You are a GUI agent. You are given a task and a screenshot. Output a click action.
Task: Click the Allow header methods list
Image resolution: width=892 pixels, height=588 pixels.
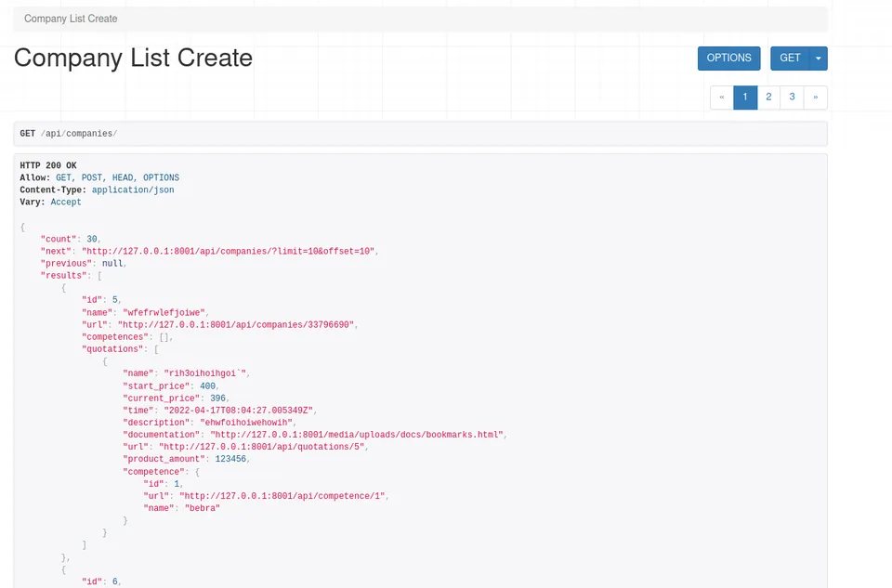117,178
